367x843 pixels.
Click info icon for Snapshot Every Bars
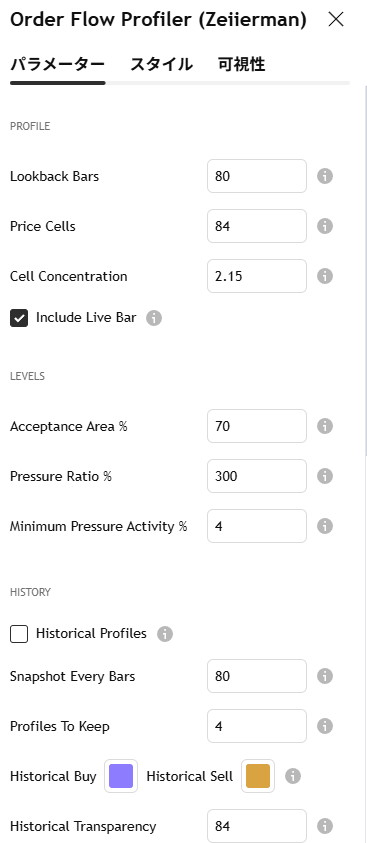[x=325, y=676]
